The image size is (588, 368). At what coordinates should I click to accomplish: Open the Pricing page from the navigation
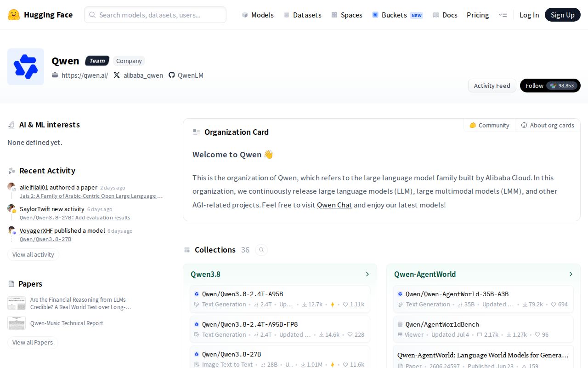[x=478, y=15]
